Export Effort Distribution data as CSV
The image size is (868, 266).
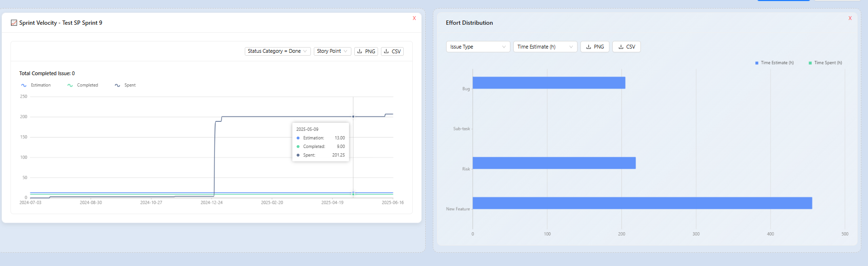(x=626, y=47)
